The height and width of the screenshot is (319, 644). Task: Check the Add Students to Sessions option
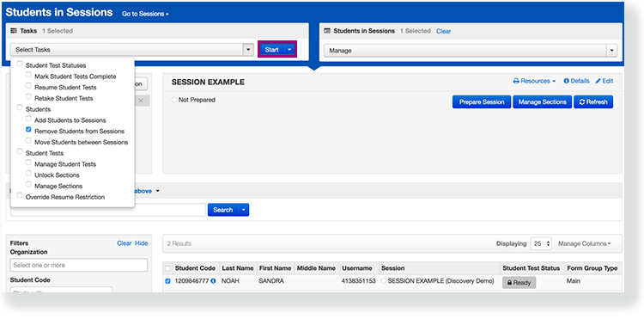pos(28,118)
